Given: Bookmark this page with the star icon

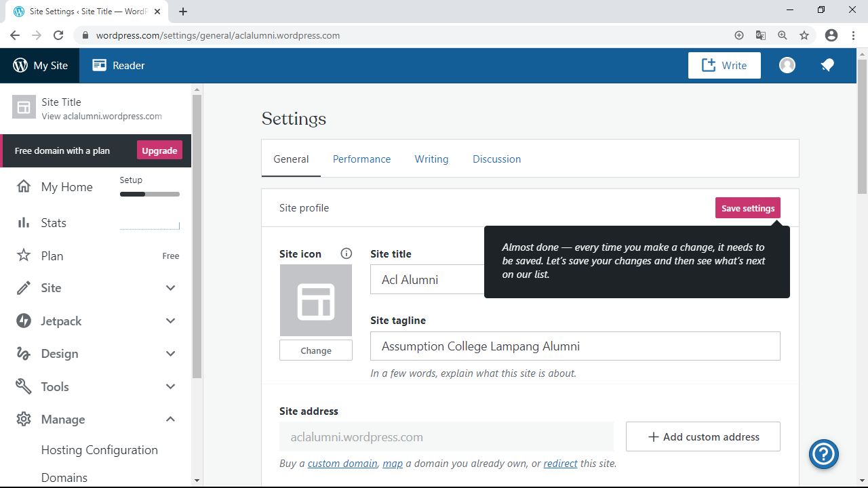Looking at the screenshot, I should 804,35.
